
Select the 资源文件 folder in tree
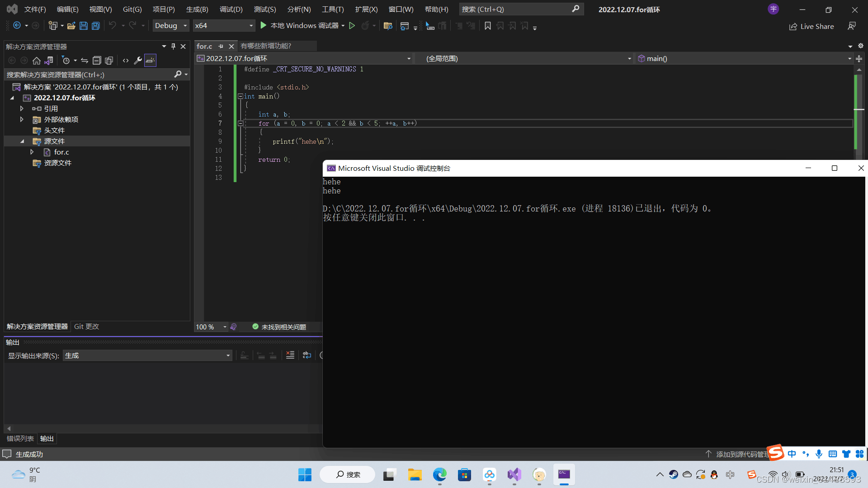pyautogui.click(x=57, y=163)
